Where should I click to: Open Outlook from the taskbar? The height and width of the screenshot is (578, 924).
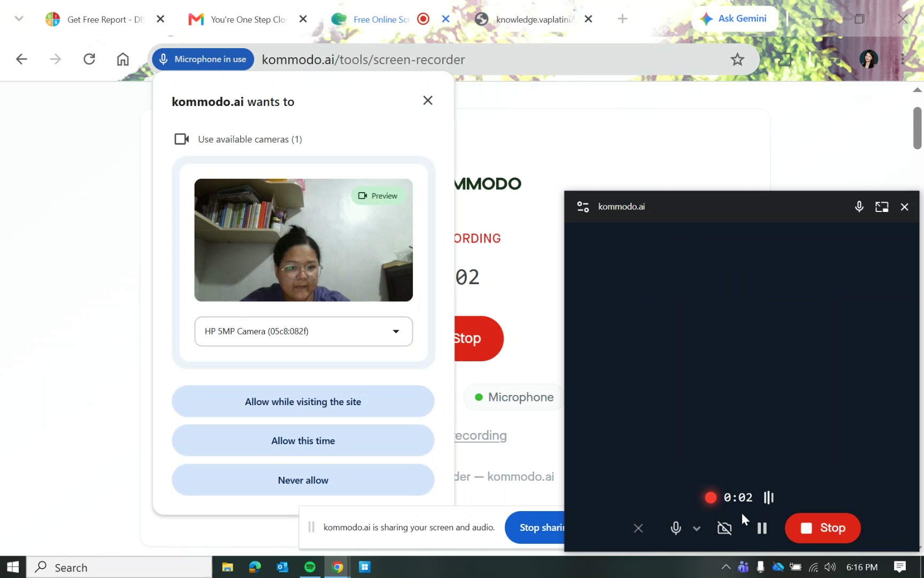282,567
